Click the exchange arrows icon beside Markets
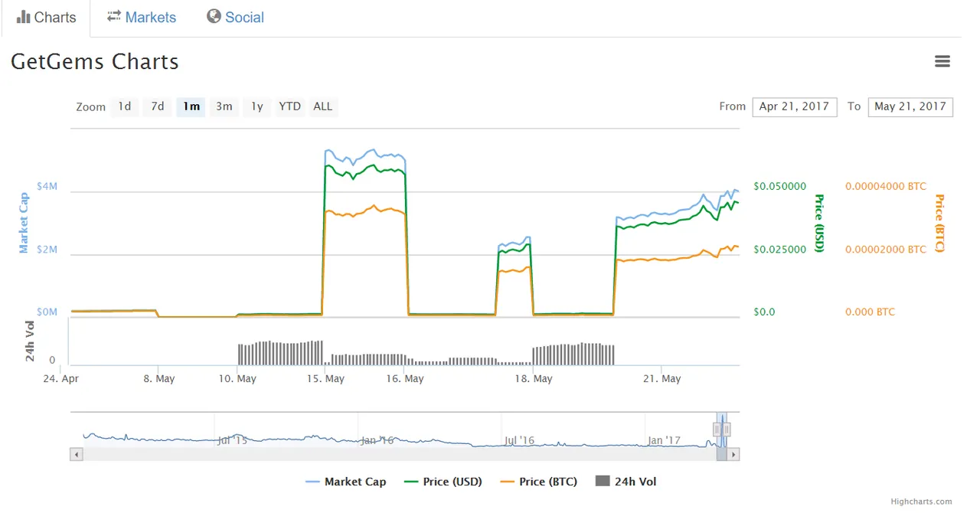This screenshot has width=980, height=513. (114, 16)
